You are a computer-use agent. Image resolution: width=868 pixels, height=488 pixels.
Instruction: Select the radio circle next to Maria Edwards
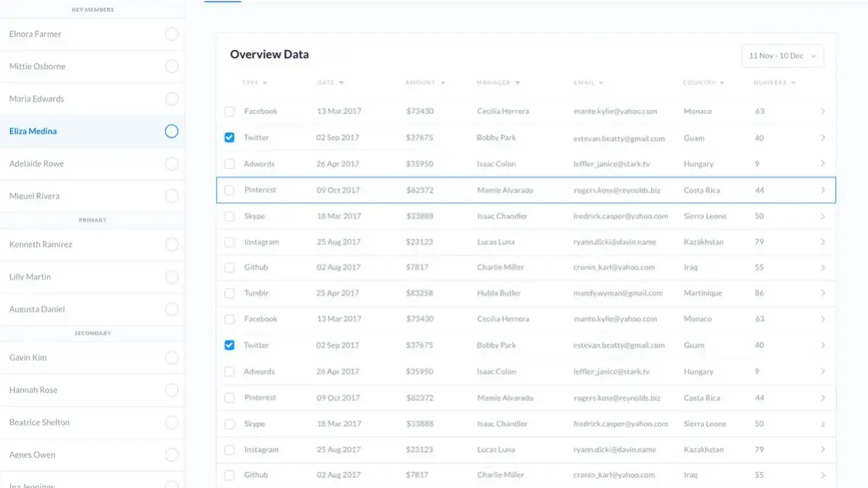click(x=171, y=98)
